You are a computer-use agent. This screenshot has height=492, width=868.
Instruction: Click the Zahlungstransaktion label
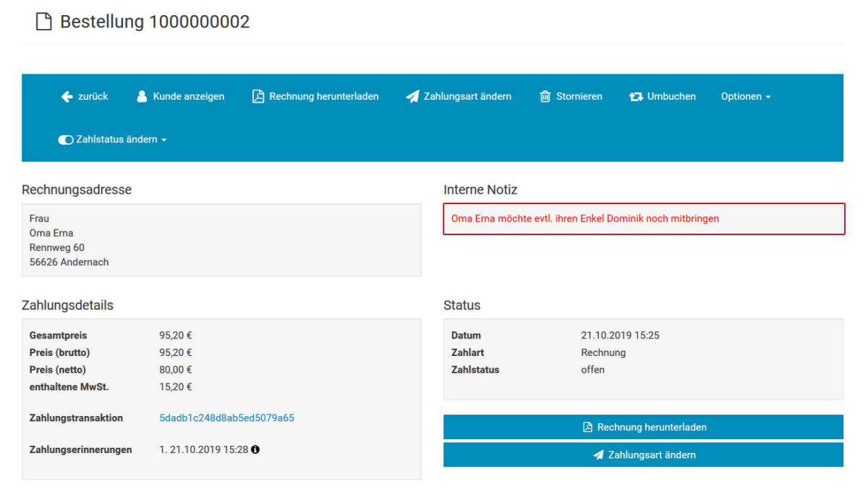76,418
